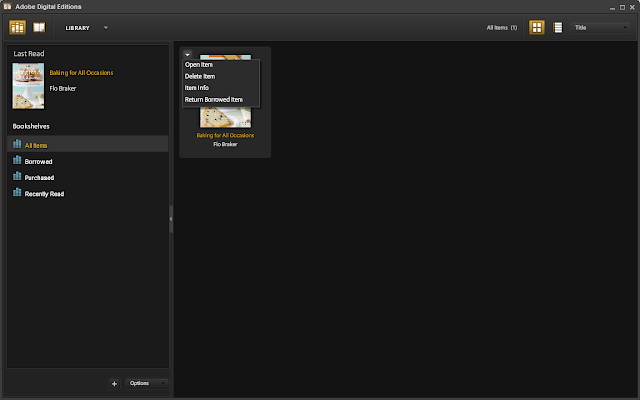Click the book cover in library grid
The width and height of the screenshot is (640, 400).
click(x=225, y=117)
